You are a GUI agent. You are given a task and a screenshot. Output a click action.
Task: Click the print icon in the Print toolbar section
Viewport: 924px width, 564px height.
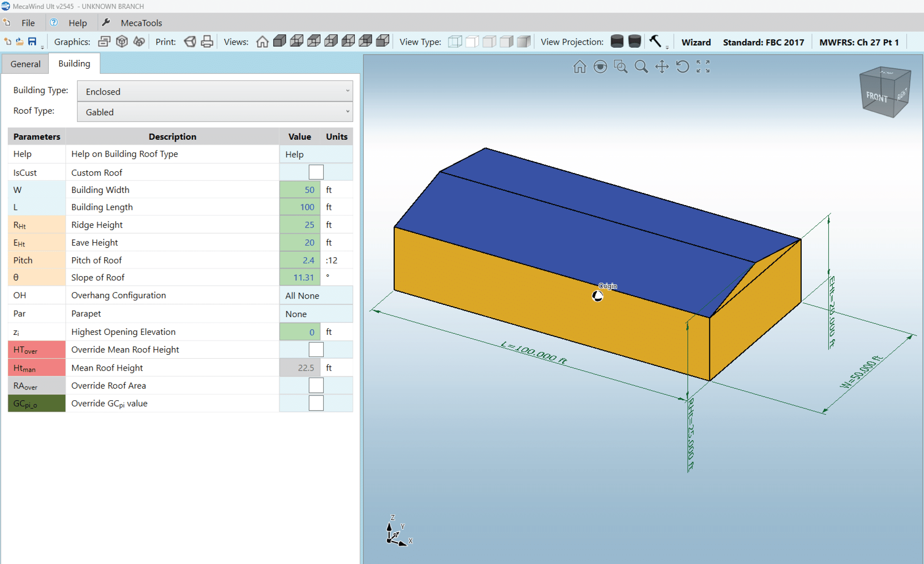tap(207, 42)
